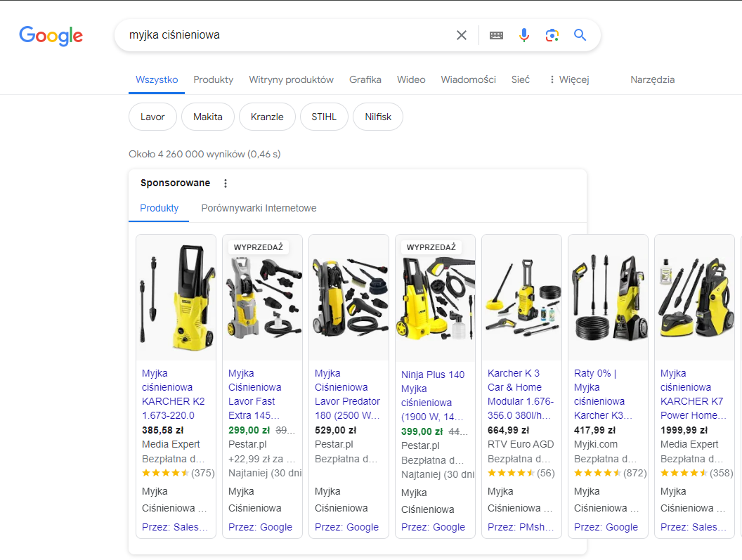Clear the search query with the X icon
742x560 pixels.
(x=462, y=35)
